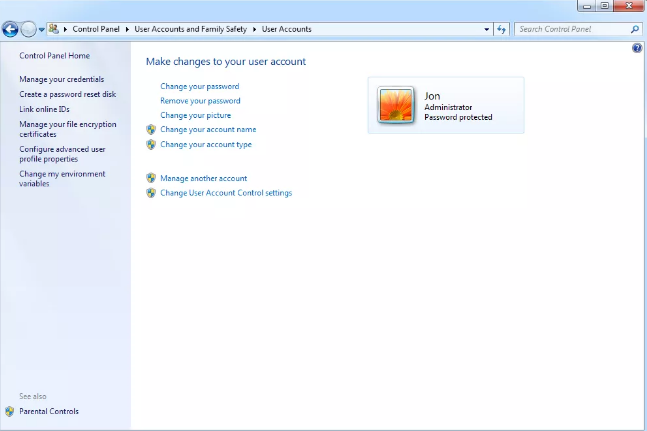Click Change your password
Screen dimensions: 647x431
coord(200,86)
